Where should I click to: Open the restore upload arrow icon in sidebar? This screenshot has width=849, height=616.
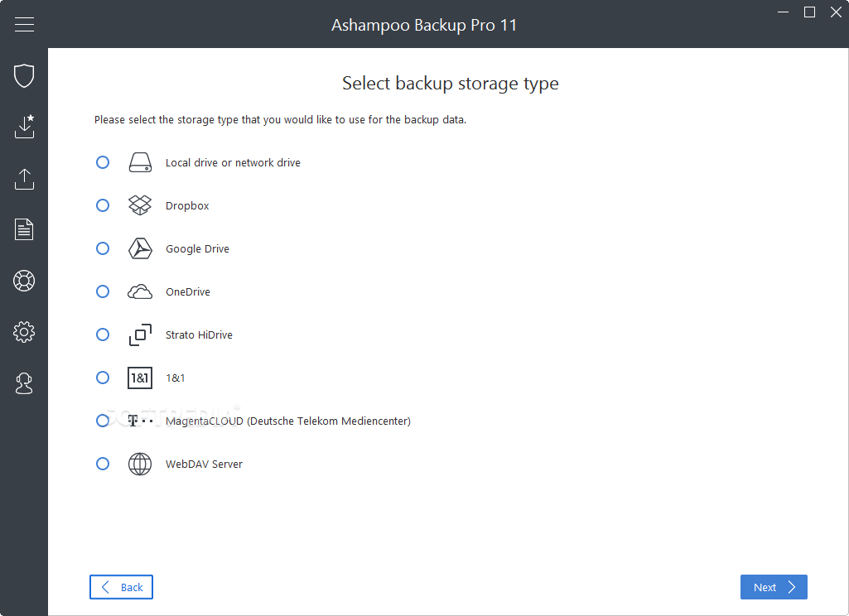pyautogui.click(x=24, y=179)
